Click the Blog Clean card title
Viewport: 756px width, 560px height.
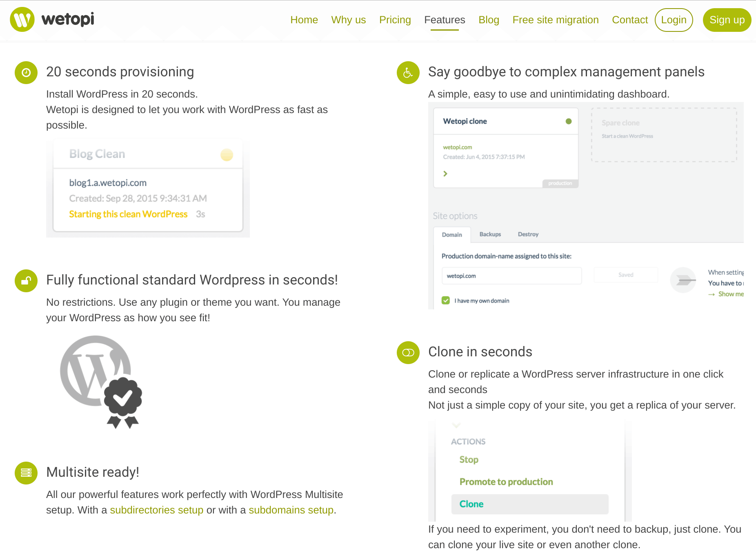97,154
